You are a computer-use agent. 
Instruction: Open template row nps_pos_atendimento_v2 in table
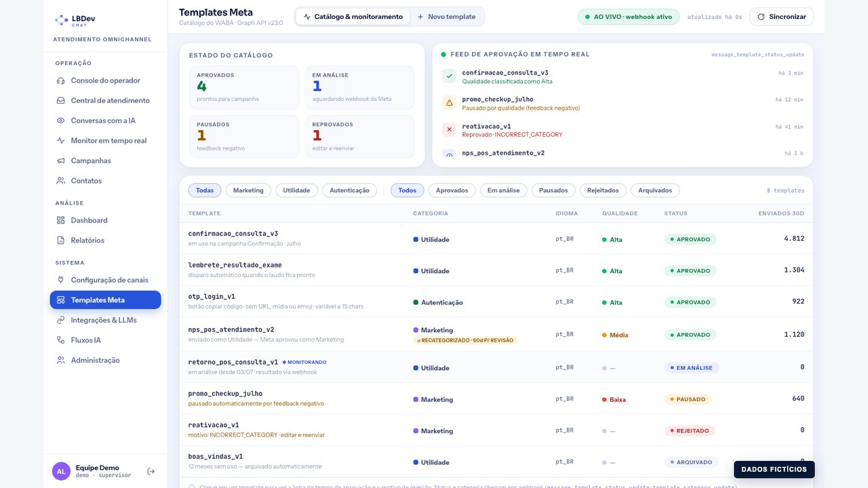point(496,334)
